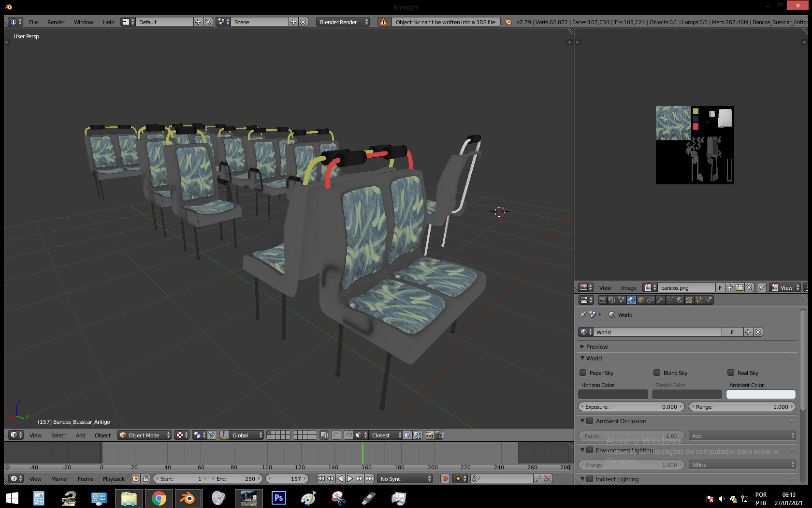Open the Global transform orientation dropdown
812x508 pixels.
242,435
